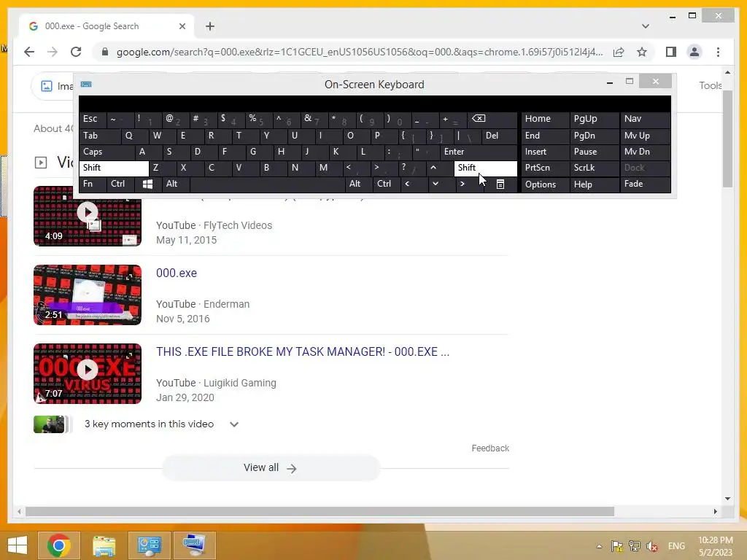747x560 pixels.
Task: Click the Esc key
Action: click(x=93, y=119)
